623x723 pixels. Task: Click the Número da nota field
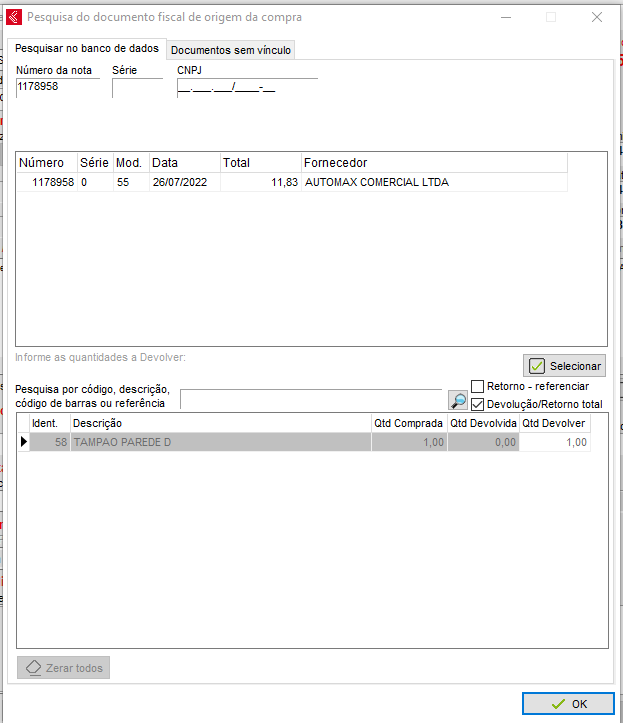57,88
